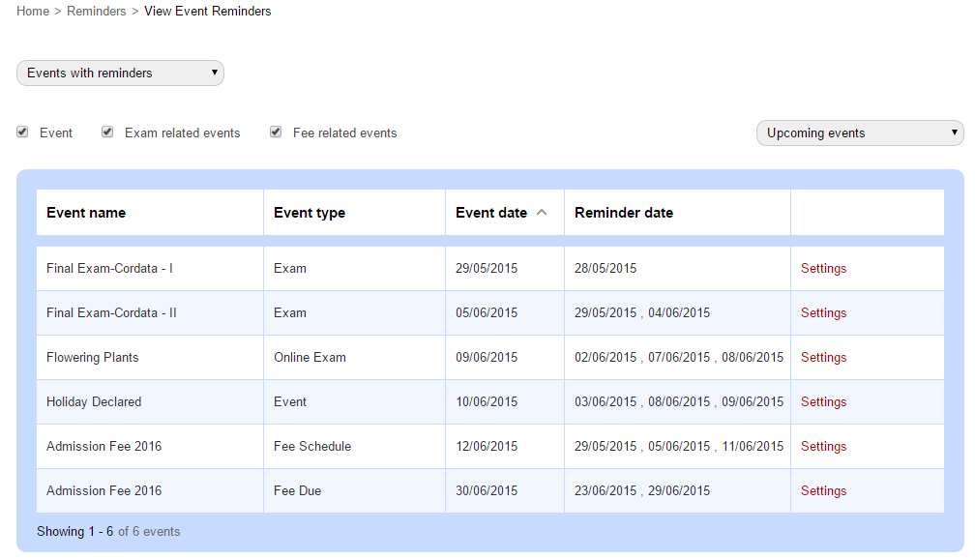The height and width of the screenshot is (560, 975).
Task: Toggle the Fee related events checkbox
Action: (276, 132)
